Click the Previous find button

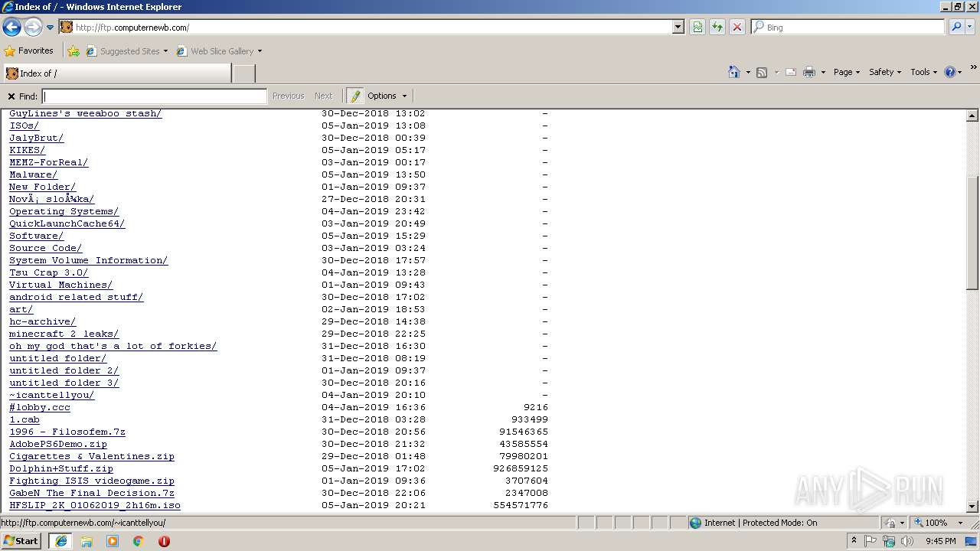[x=288, y=96]
